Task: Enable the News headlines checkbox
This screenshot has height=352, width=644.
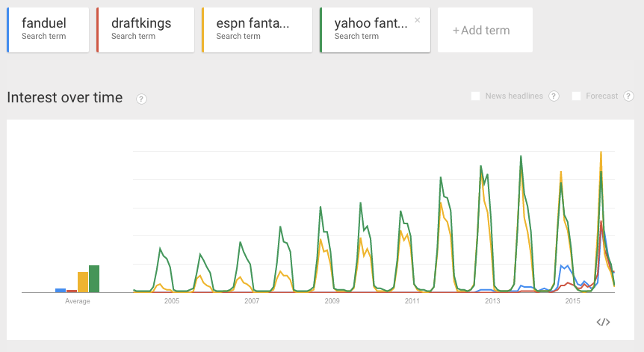Action: (x=476, y=96)
